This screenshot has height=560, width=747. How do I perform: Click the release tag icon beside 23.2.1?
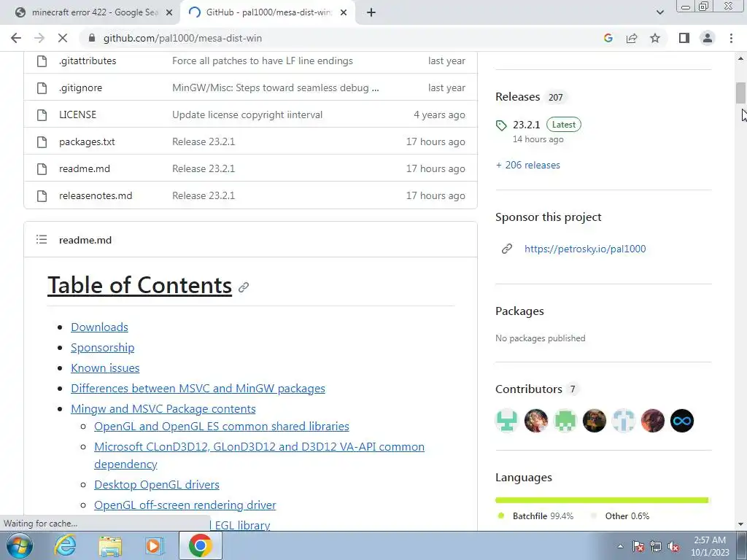click(x=501, y=125)
